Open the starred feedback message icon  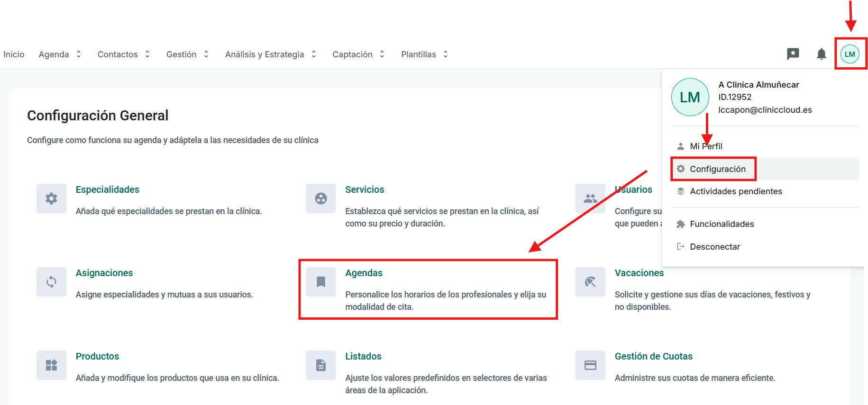click(x=793, y=54)
